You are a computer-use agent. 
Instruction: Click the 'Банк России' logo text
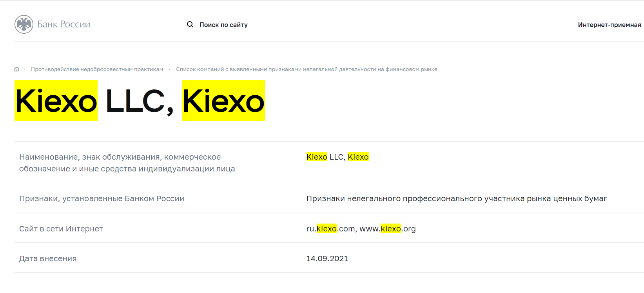(64, 24)
